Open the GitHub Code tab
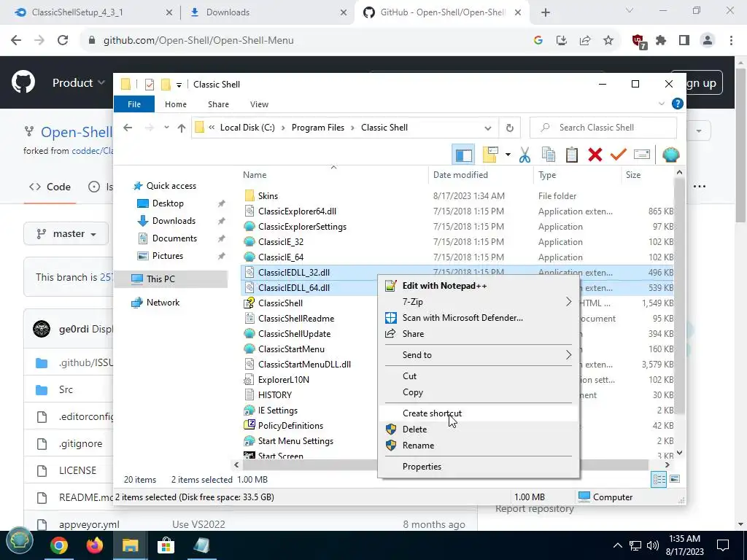The height and width of the screenshot is (560, 747). click(x=50, y=187)
